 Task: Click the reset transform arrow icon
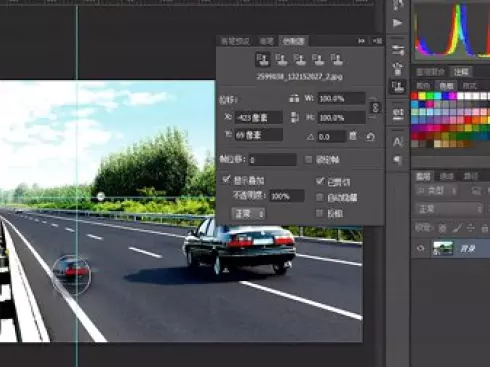(370, 136)
